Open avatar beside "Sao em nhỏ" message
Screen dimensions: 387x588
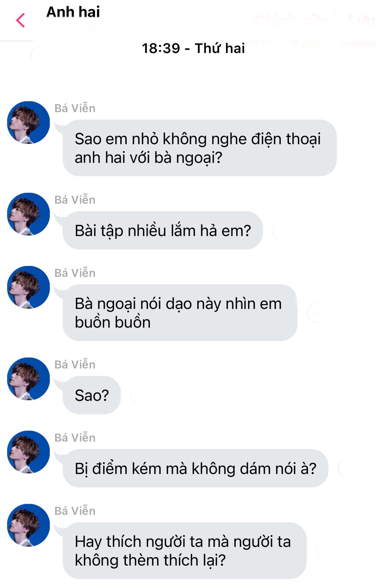[x=28, y=123]
